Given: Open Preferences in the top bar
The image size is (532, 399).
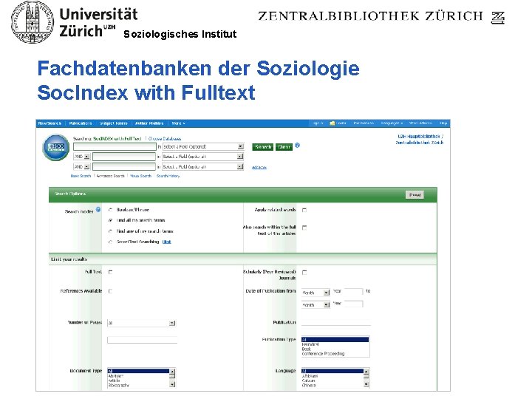Looking at the screenshot, I should point(364,123).
